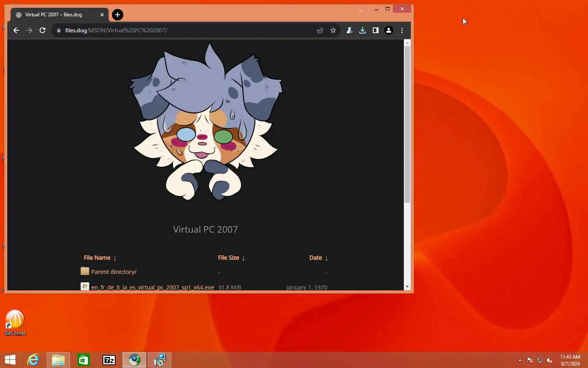Open the Parent directory/ link
Viewport: 588px width, 368px height.
click(114, 272)
